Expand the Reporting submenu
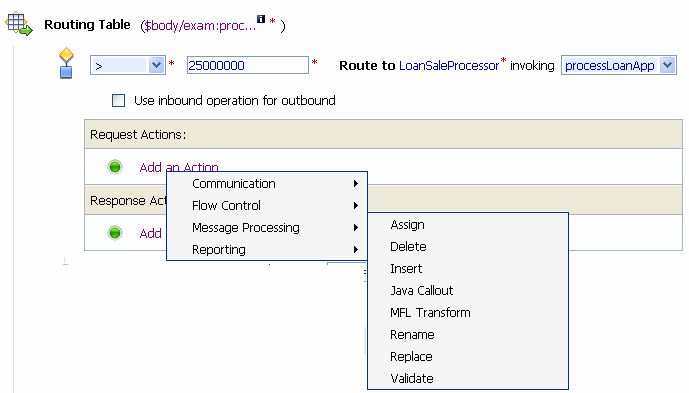The image size is (689, 393). (x=267, y=250)
